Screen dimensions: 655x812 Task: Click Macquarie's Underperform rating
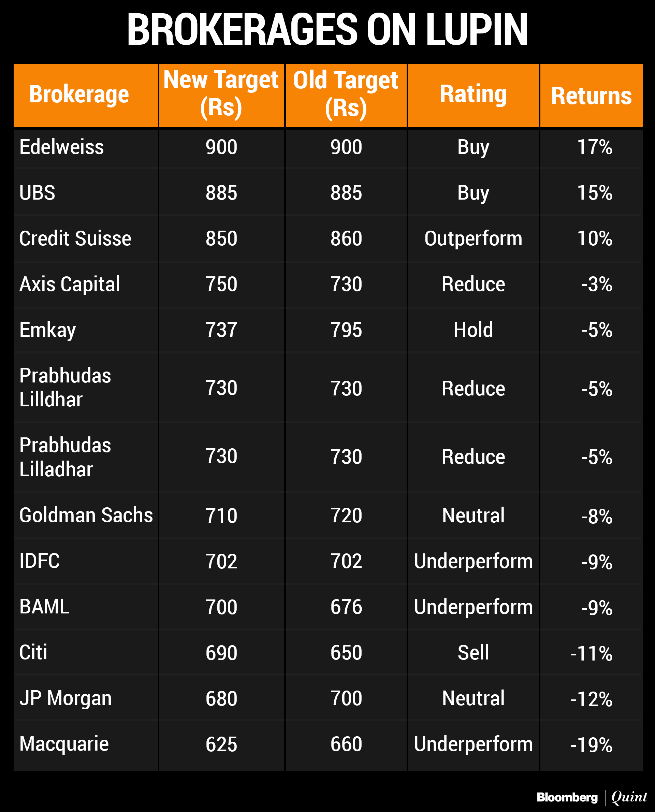(473, 744)
